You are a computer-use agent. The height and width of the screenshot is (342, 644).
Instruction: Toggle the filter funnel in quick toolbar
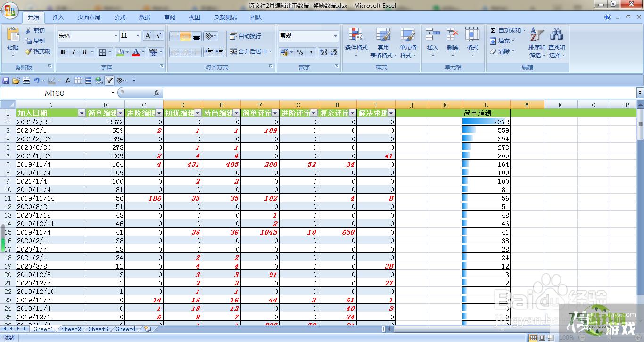point(109,81)
